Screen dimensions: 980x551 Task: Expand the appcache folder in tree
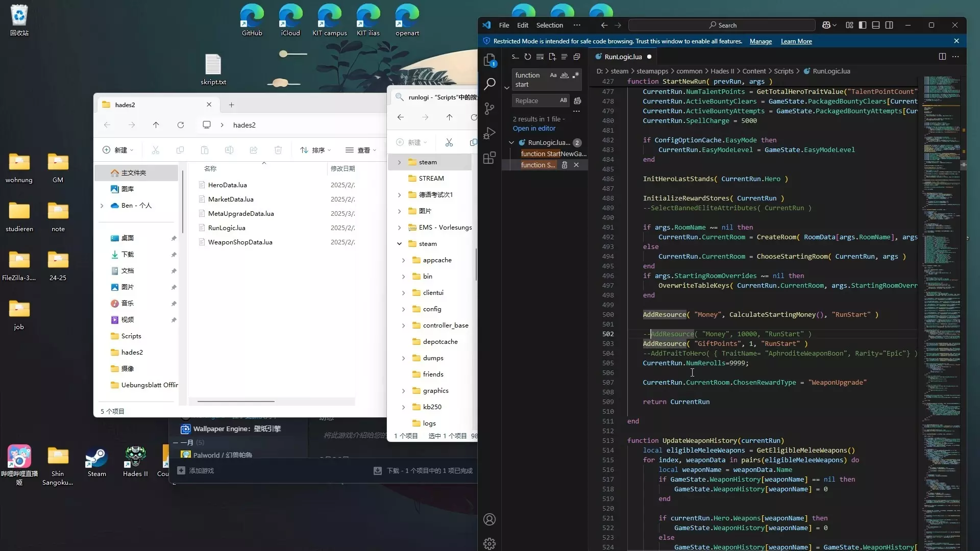coord(403,260)
